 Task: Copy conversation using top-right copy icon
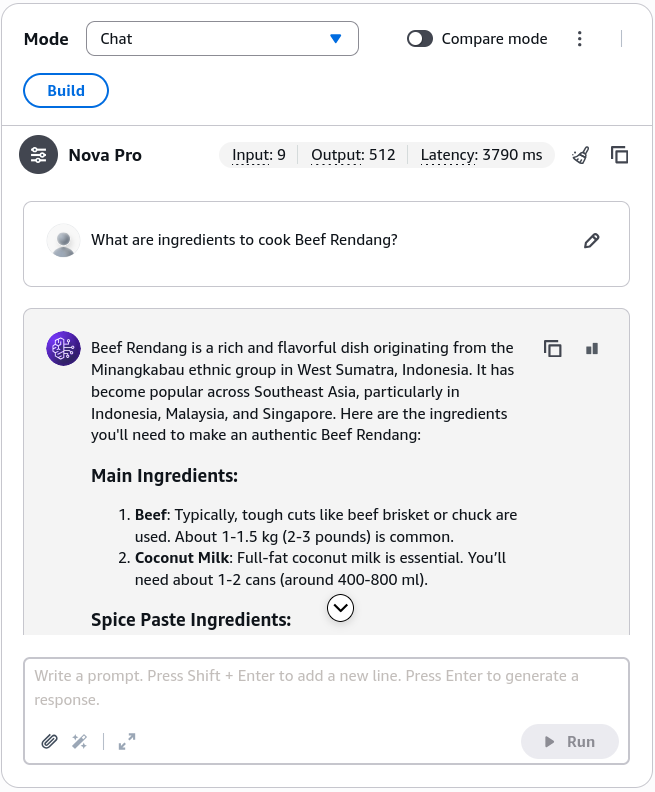[619, 155]
